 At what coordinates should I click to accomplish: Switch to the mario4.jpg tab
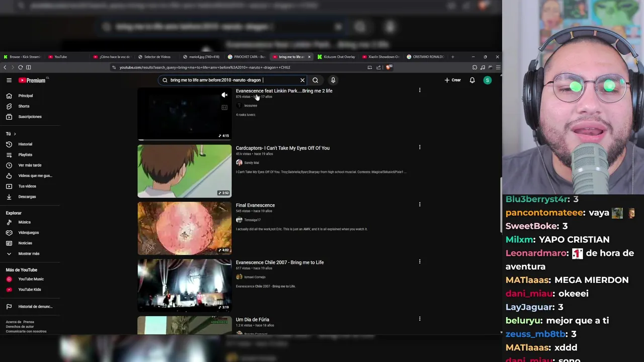click(x=202, y=57)
